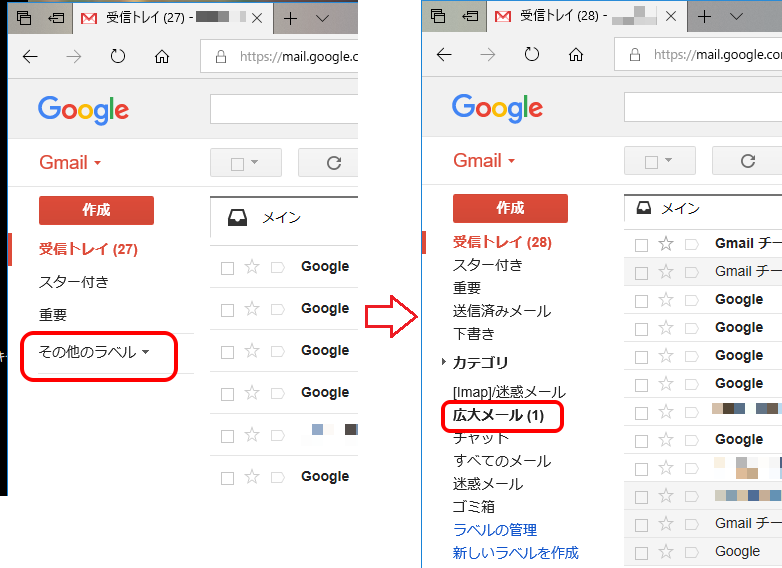Select 受信トレイ (27) tab in left browser
Screen dimensions: 782x568
pos(172,18)
